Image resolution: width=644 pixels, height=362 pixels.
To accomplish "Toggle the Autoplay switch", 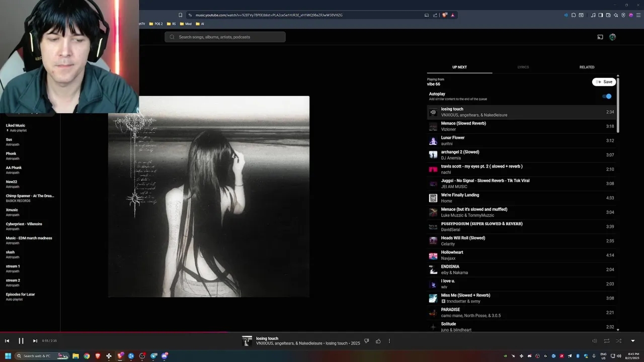I will click(x=607, y=96).
